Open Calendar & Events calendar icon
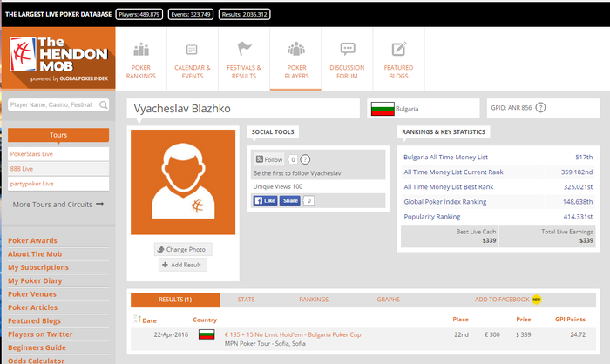 (192, 49)
